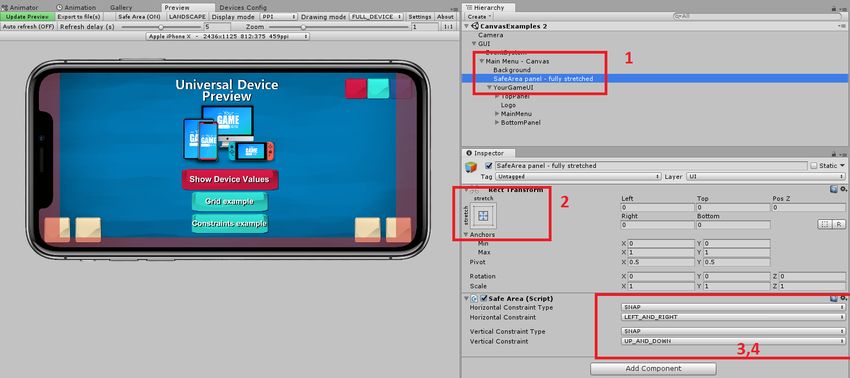This screenshot has height=378, width=850.
Task: Adjust the Zoom slider handle
Action: click(x=303, y=27)
